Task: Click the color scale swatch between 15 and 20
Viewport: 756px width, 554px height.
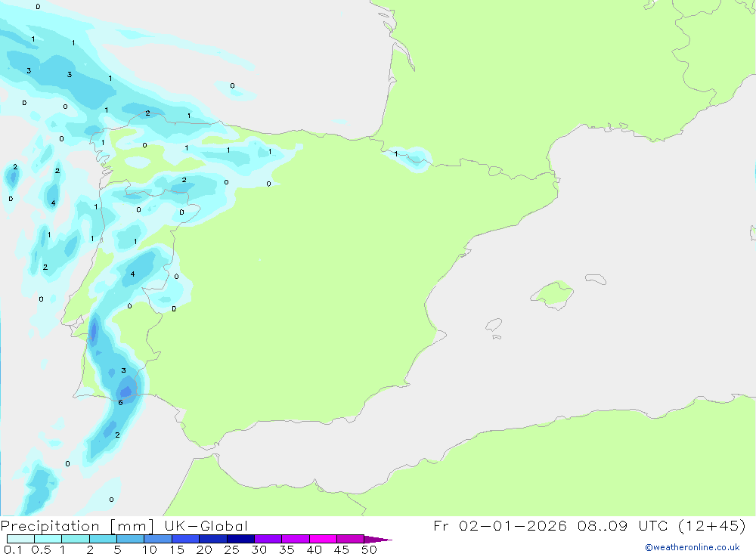Action: click(186, 539)
